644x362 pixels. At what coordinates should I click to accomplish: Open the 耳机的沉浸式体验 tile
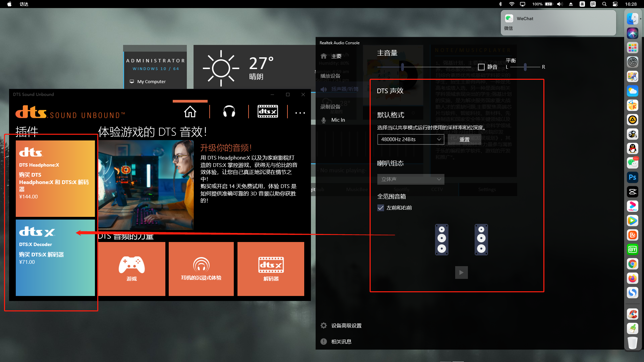[x=201, y=269]
